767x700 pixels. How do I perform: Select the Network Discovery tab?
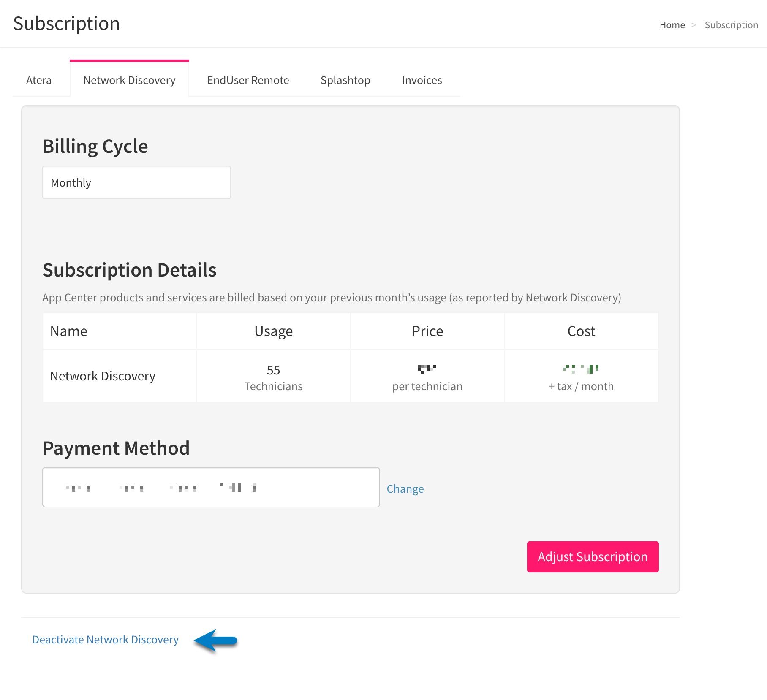tap(129, 80)
